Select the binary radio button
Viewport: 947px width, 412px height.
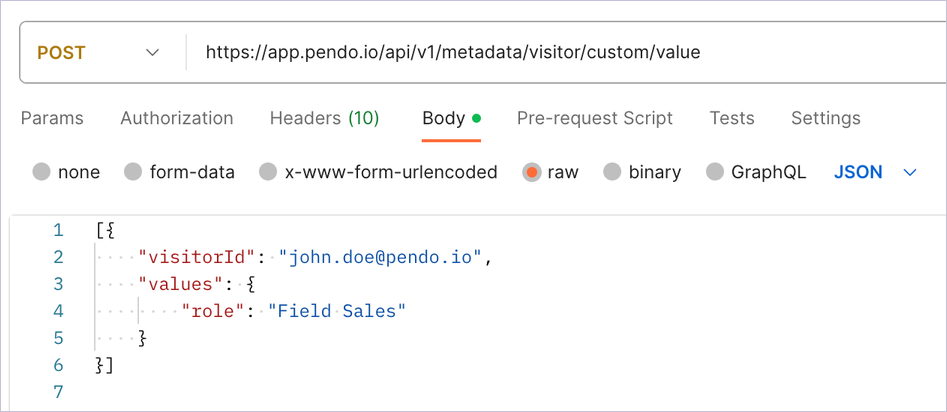pos(612,172)
